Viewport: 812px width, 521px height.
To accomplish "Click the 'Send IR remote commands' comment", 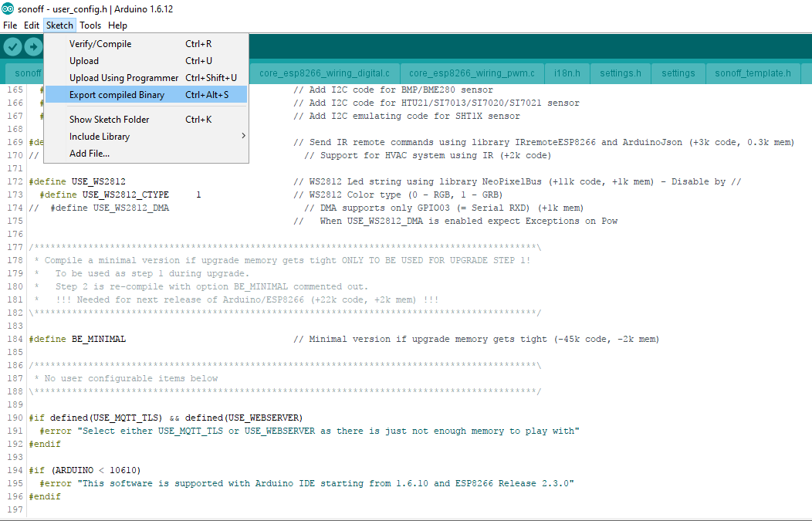I will [543, 143].
